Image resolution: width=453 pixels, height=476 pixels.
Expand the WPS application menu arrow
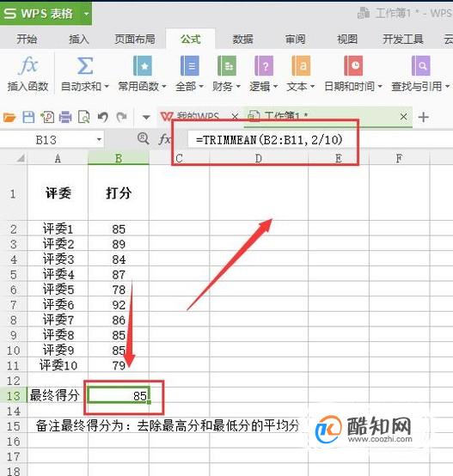point(87,14)
